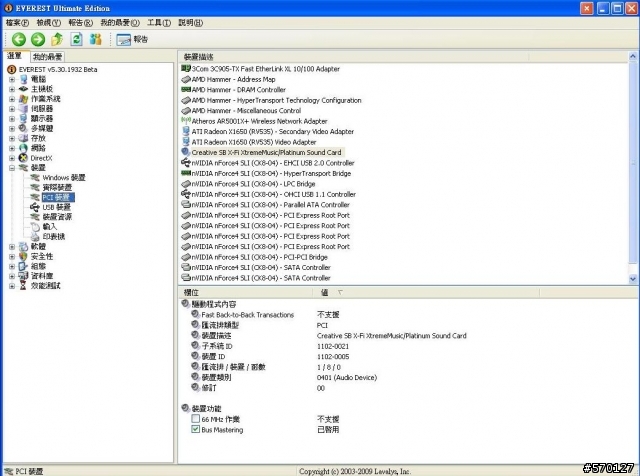Expand the 軟體 tree node
640x476 pixels.
pyautogui.click(x=12, y=247)
